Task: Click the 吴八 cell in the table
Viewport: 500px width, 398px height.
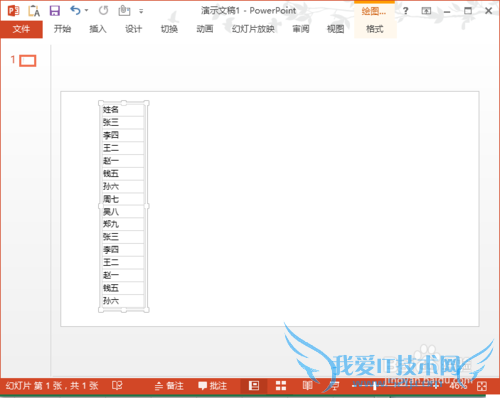Action: (123, 212)
